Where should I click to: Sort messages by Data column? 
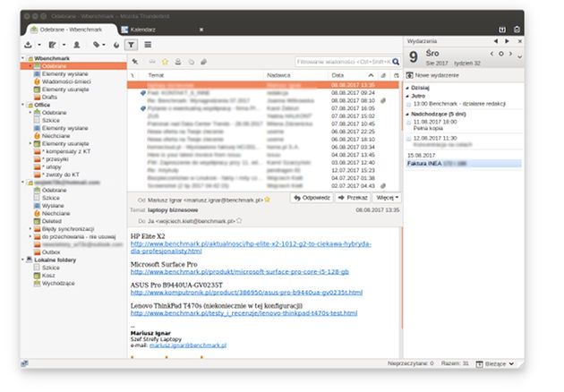point(338,75)
